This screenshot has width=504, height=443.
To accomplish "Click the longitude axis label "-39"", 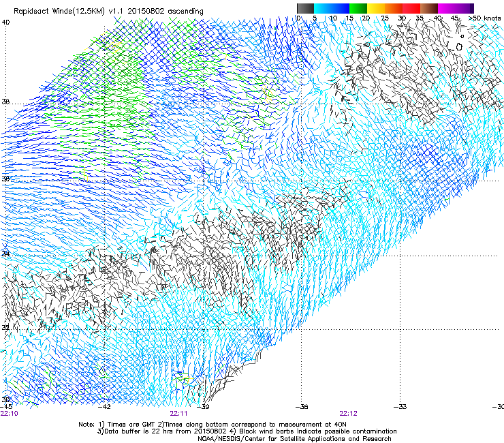I will pos(203,407).
